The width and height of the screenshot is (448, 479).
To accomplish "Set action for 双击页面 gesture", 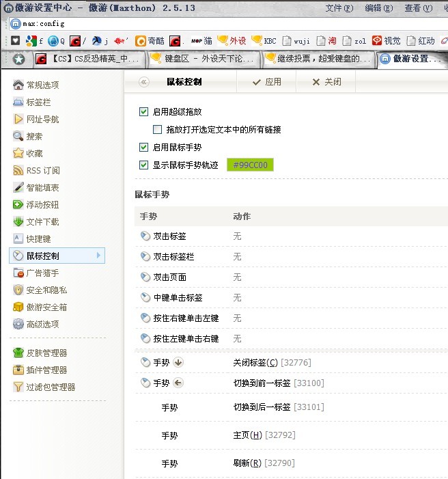I will click(237, 277).
